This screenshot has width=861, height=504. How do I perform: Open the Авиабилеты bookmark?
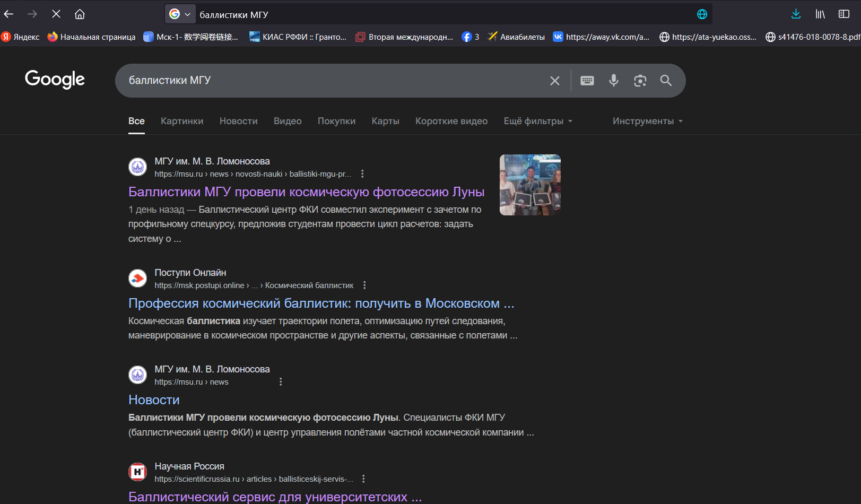coord(516,37)
